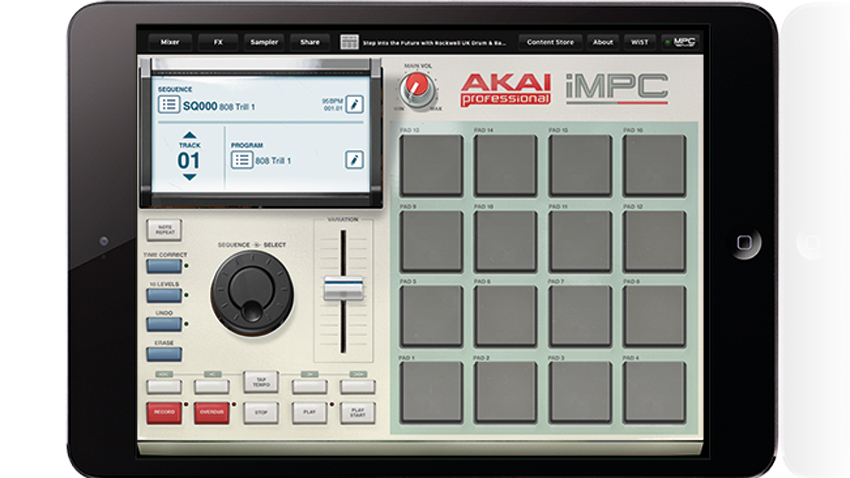Increase the track number with up arrow
This screenshot has height=478, width=850.
point(189,135)
